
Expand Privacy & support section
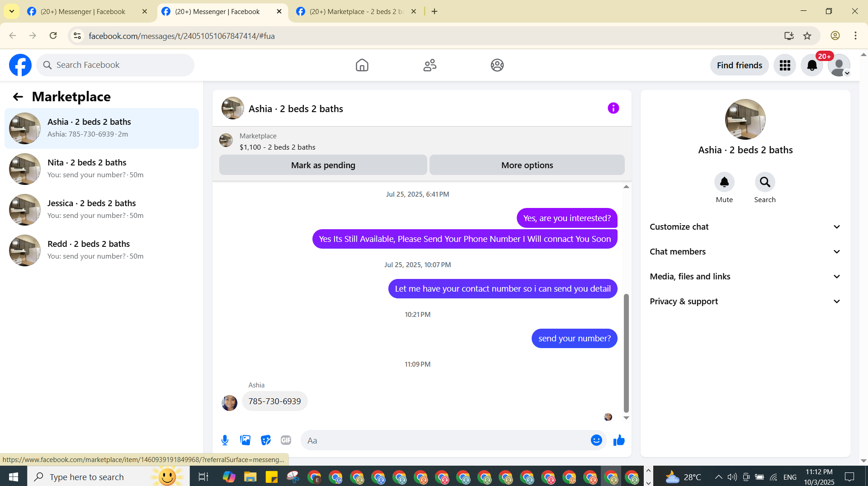(745, 302)
